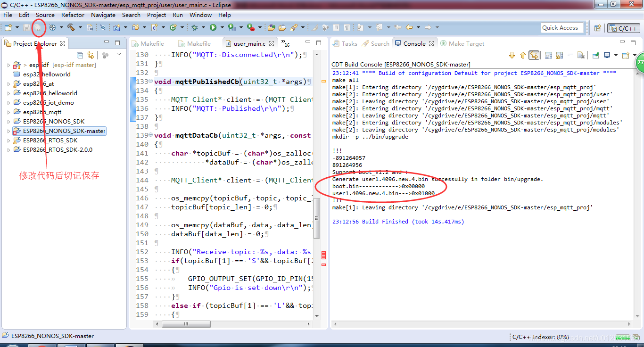Close the Console view tab X
Viewport: 644px width, 347px height.
(x=431, y=43)
